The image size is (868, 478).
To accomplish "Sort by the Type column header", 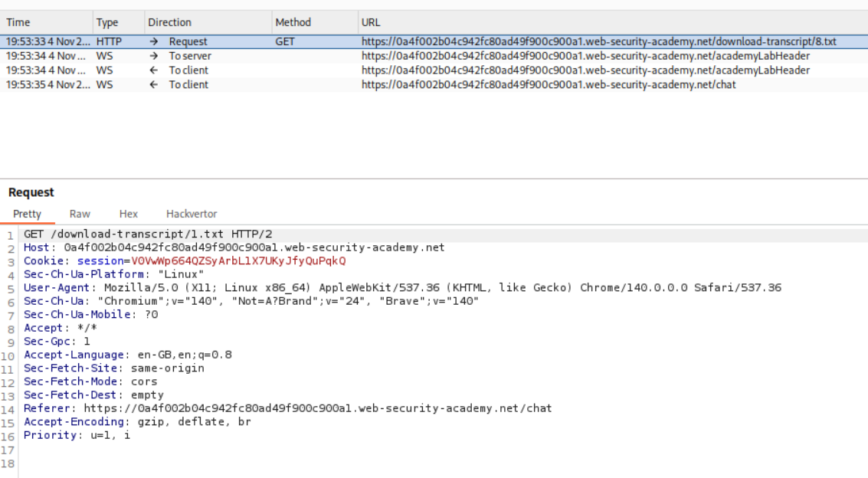I will (107, 22).
